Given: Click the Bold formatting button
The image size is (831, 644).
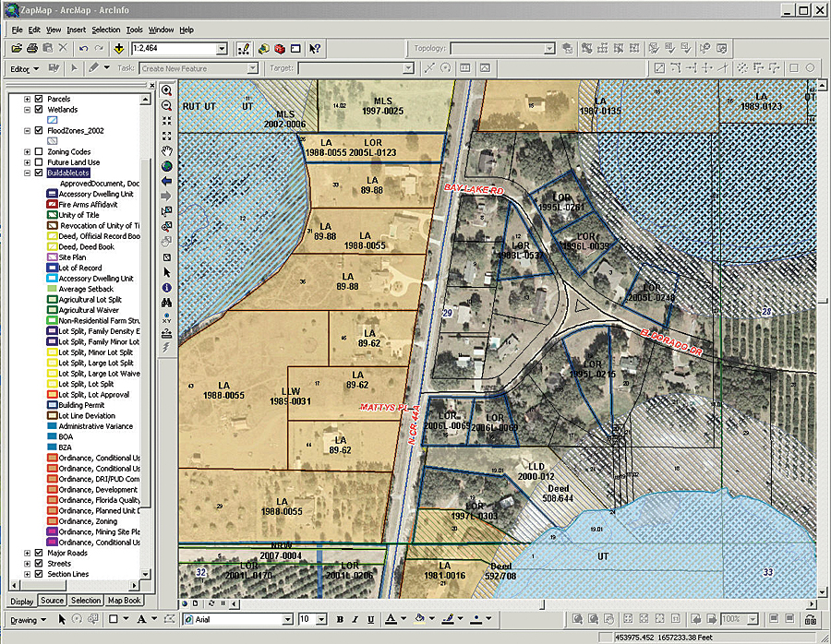Looking at the screenshot, I should click(x=340, y=619).
